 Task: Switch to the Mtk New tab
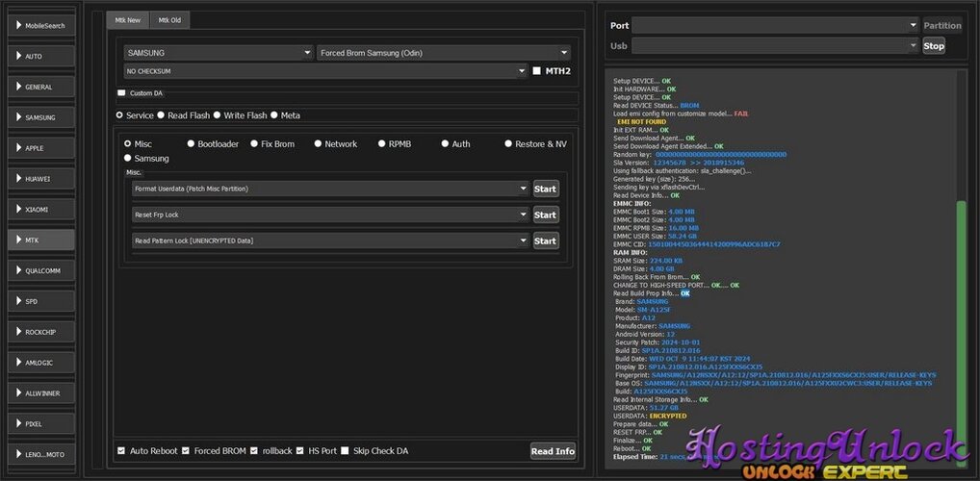point(127,20)
